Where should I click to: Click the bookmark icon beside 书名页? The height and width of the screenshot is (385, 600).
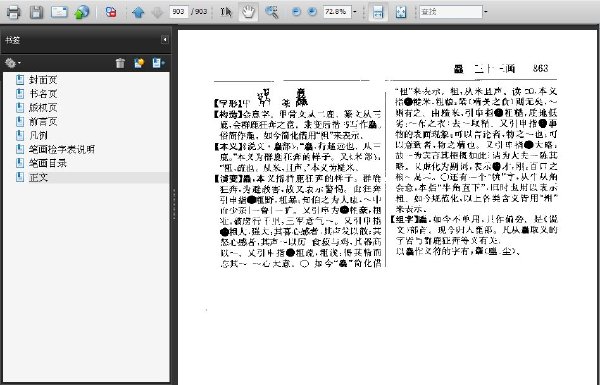(20, 93)
